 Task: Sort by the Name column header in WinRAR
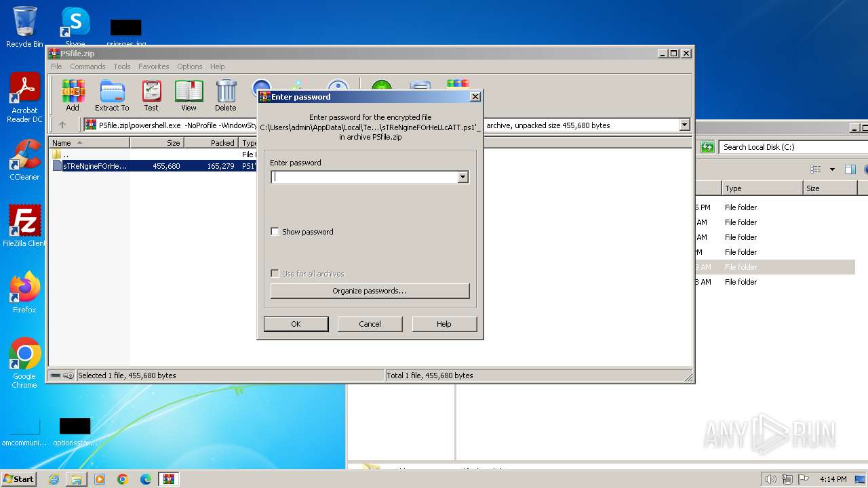click(90, 143)
